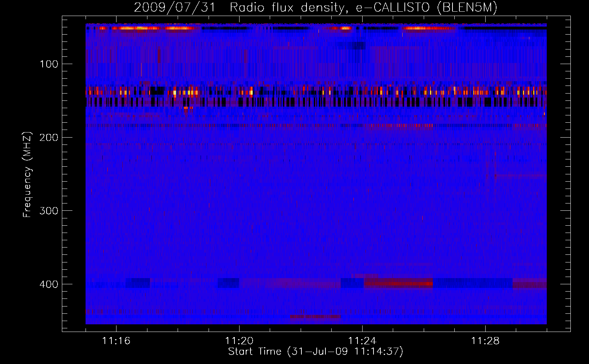Click the 400 frequency tick label
Screen dimensions: 589x364
(x=49, y=284)
